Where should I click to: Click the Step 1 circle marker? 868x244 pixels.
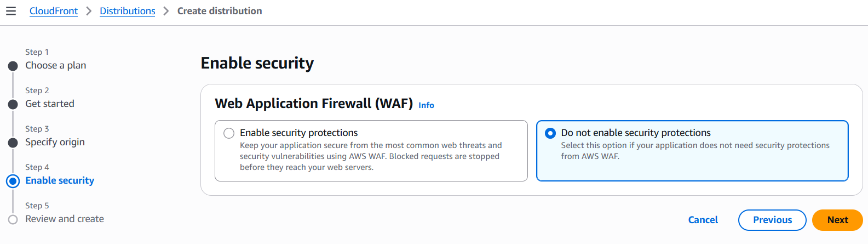tap(13, 66)
